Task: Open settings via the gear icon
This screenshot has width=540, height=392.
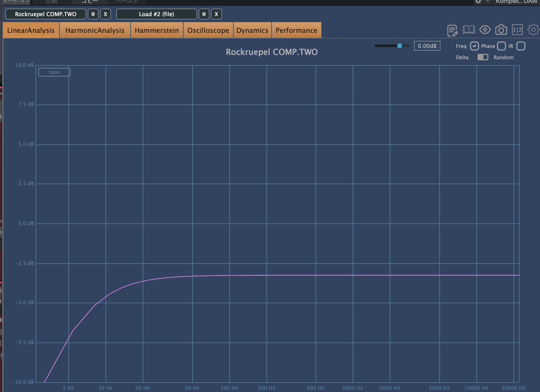Action: point(533,30)
